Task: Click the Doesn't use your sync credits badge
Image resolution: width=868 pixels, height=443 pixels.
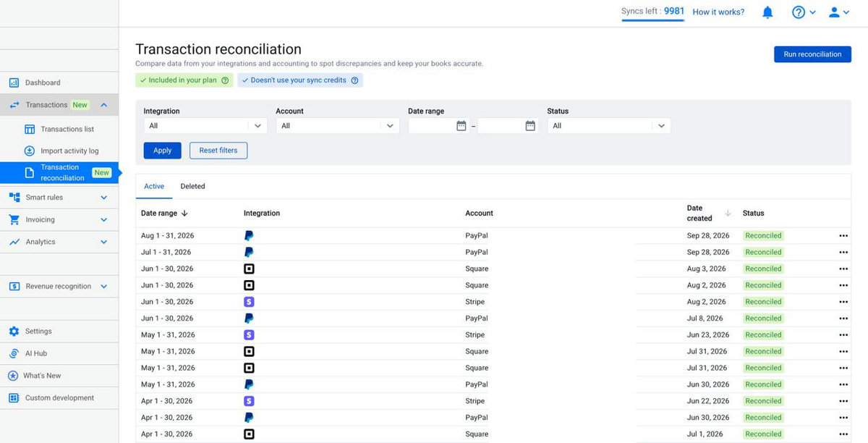Action: 300,80
